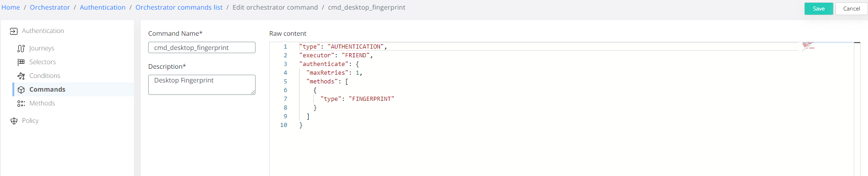Click the Methods icon in sidebar
This screenshot has width=868, height=176.
pyautogui.click(x=21, y=104)
